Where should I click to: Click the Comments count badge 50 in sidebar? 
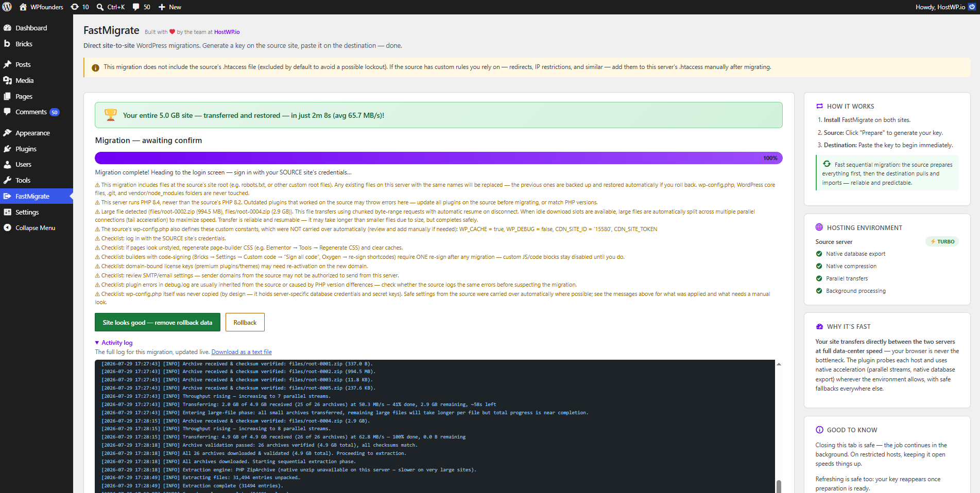(x=55, y=112)
